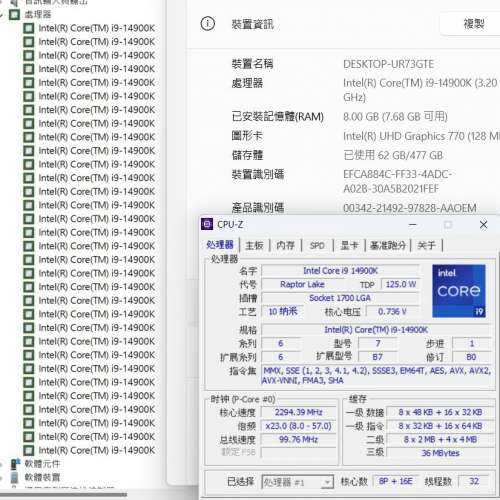Click the L3 cache value 36 MBytes
Screen dimensions: 500x500
[x=440, y=453]
